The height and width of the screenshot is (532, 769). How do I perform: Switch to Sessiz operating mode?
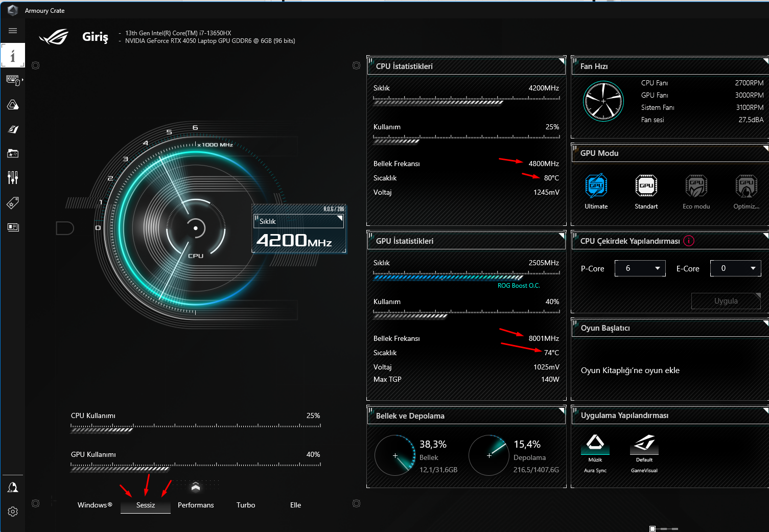pos(146,505)
